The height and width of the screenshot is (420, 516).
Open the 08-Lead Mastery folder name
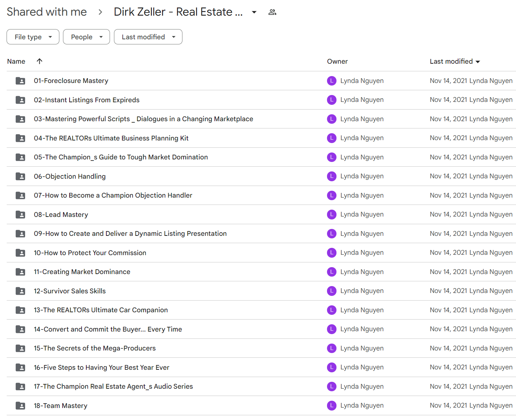click(x=61, y=214)
